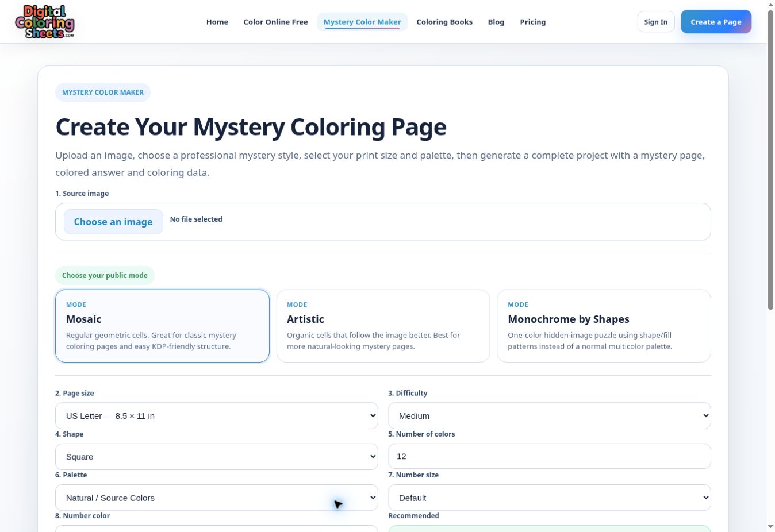This screenshot has height=532, width=775.
Task: Select the Mosaic mode card
Action: click(x=162, y=326)
